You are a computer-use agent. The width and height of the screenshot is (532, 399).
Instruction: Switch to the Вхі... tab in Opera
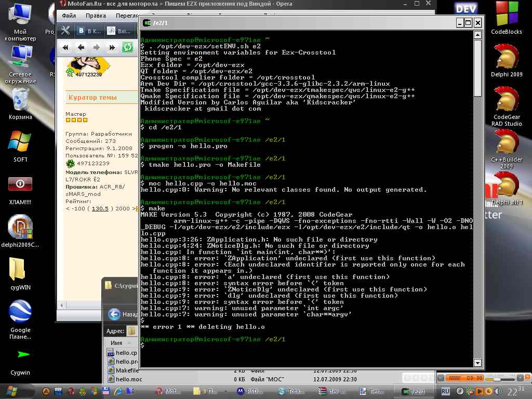(119, 31)
